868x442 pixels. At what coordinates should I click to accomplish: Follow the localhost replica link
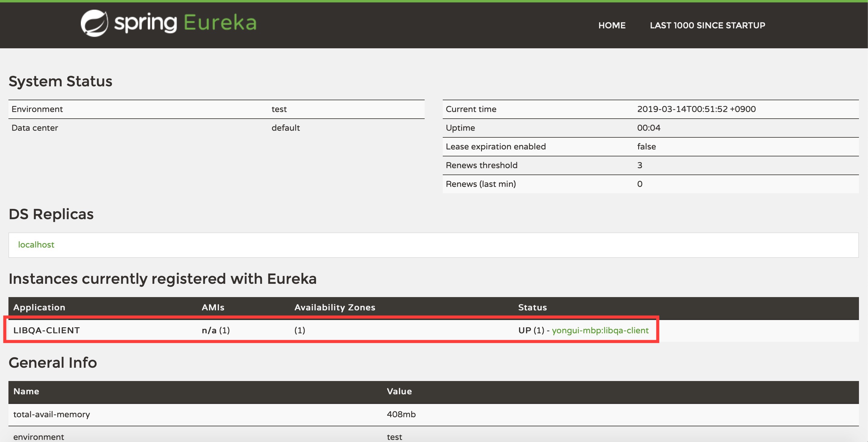(36, 245)
